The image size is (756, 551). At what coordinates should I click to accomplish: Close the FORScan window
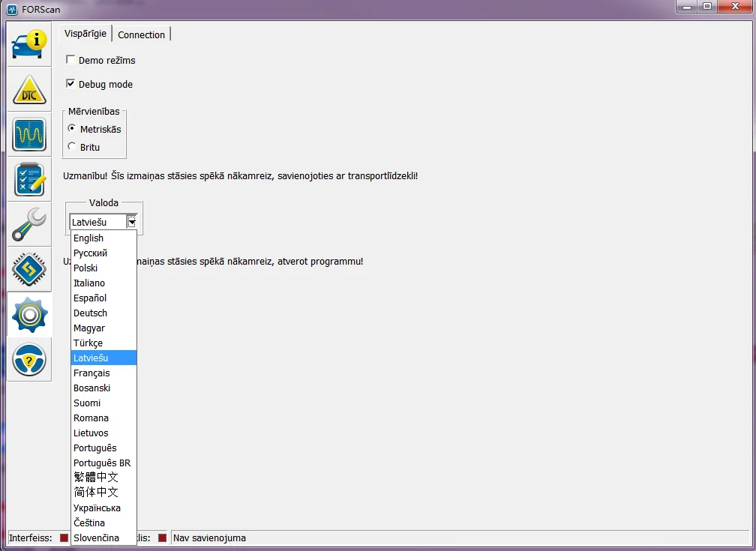(735, 7)
